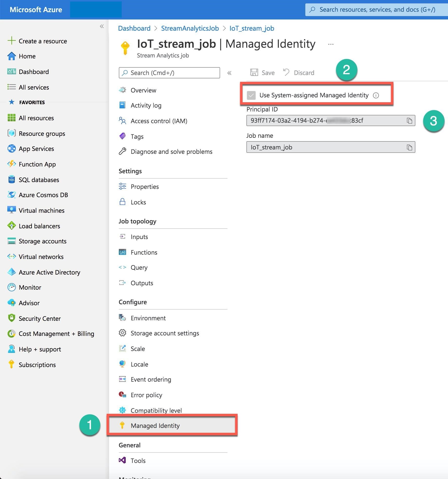Click the Load balancers diamond icon
This screenshot has height=479, width=448.
[x=11, y=226]
